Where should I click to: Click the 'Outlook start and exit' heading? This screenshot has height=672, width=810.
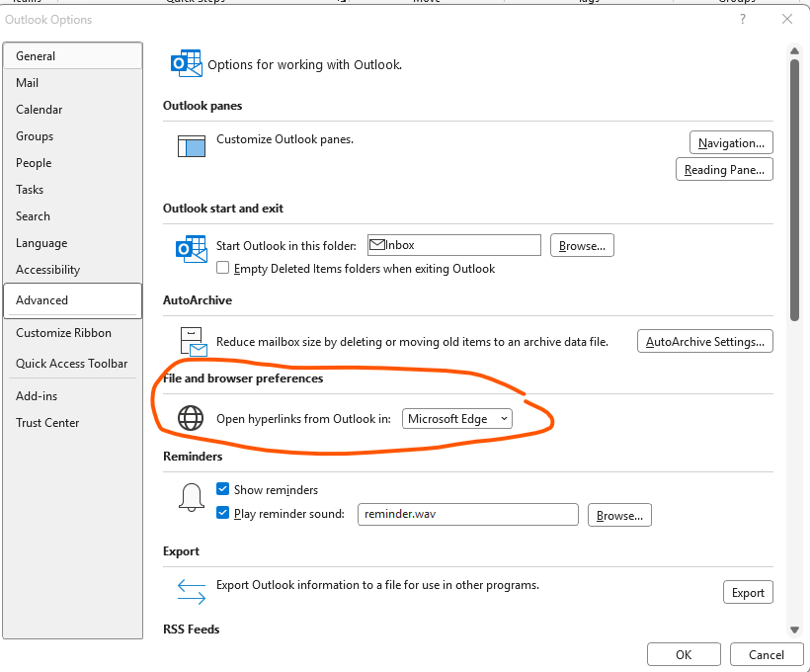[223, 209]
